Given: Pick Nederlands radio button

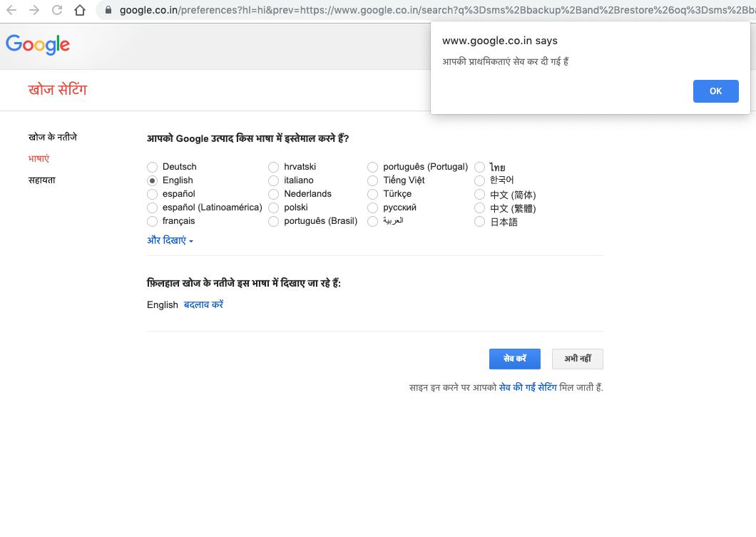Looking at the screenshot, I should (x=273, y=194).
